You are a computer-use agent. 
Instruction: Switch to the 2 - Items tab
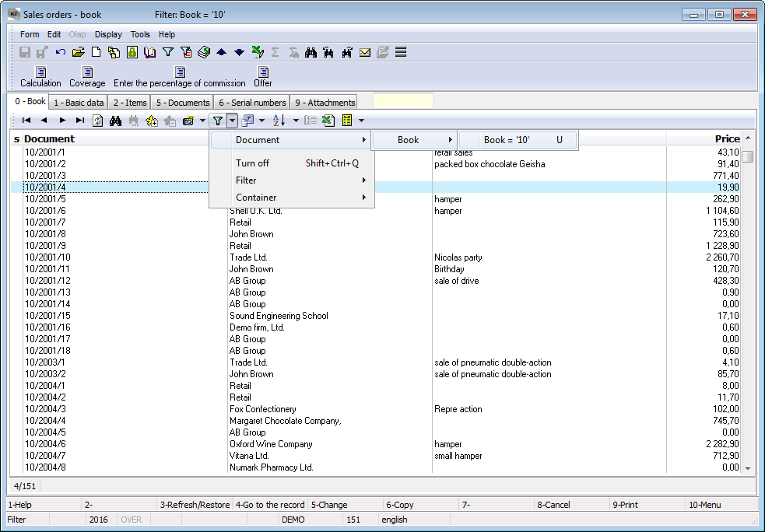click(129, 103)
